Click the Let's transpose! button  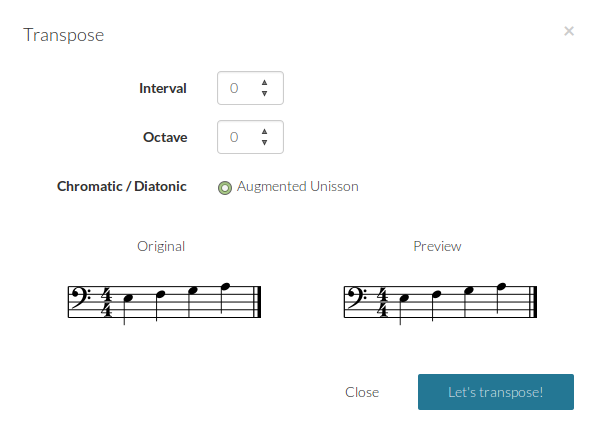[x=496, y=392]
